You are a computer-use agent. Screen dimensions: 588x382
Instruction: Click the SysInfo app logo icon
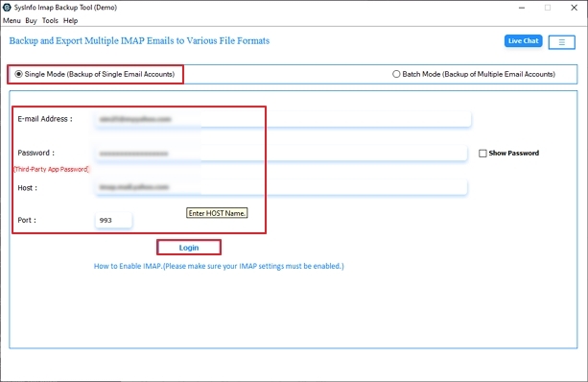pos(7,7)
